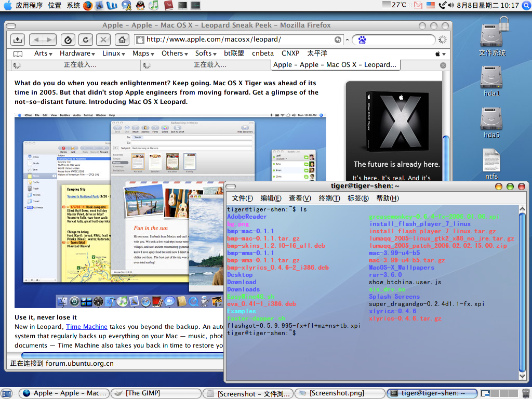The height and width of the screenshot is (399, 532).
Task: Open the Preview-style image viewer panel launcher
Action: tap(99, 5)
